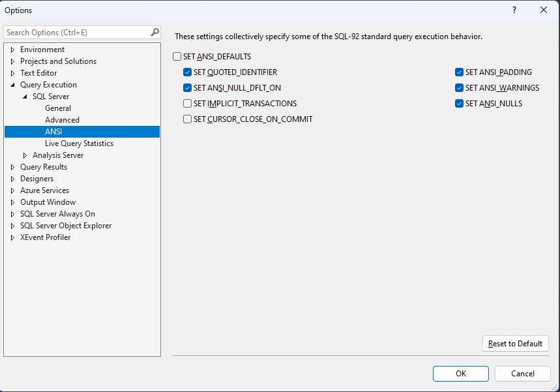560x392 pixels.
Task: Collapse the SQL Server subtree arrow
Action: coord(25,97)
